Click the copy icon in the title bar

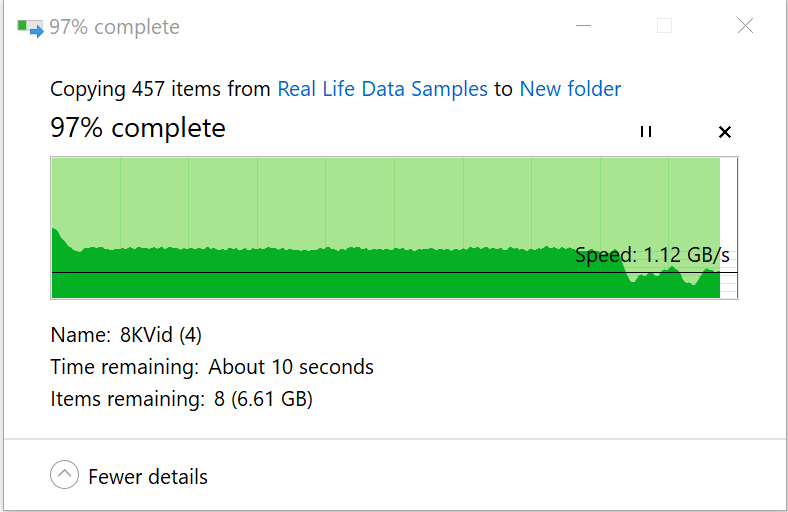pyautogui.click(x=30, y=27)
